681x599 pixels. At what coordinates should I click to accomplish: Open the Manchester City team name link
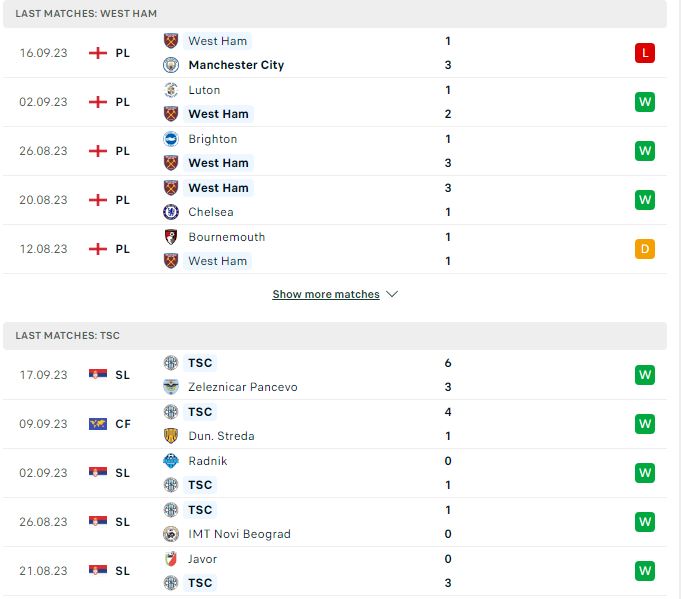tap(236, 65)
